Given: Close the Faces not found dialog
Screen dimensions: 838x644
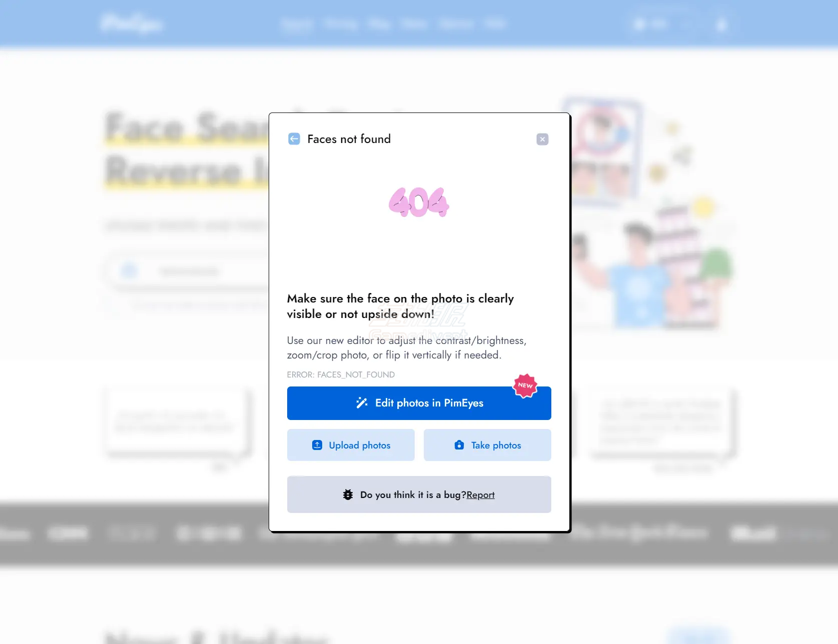Looking at the screenshot, I should coord(542,139).
